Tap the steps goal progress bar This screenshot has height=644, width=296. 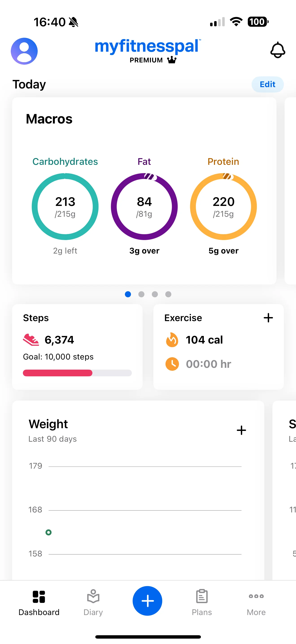[x=77, y=373]
